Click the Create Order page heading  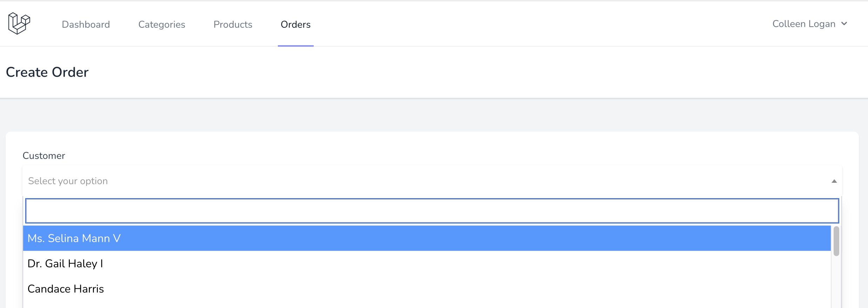coord(47,72)
